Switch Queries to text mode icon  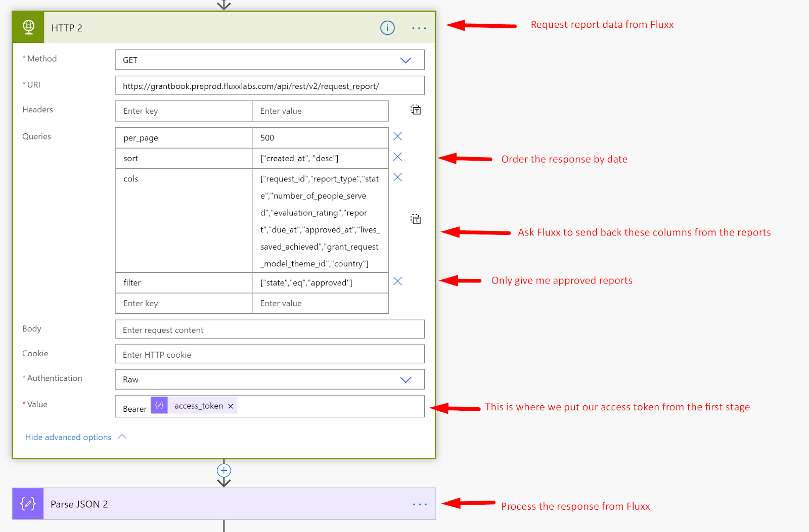(416, 219)
